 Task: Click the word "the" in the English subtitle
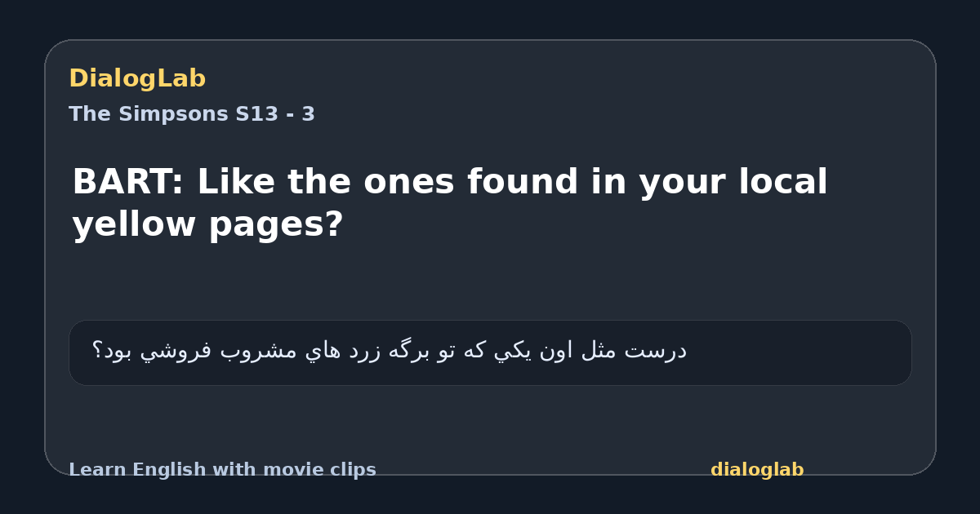click(318, 182)
